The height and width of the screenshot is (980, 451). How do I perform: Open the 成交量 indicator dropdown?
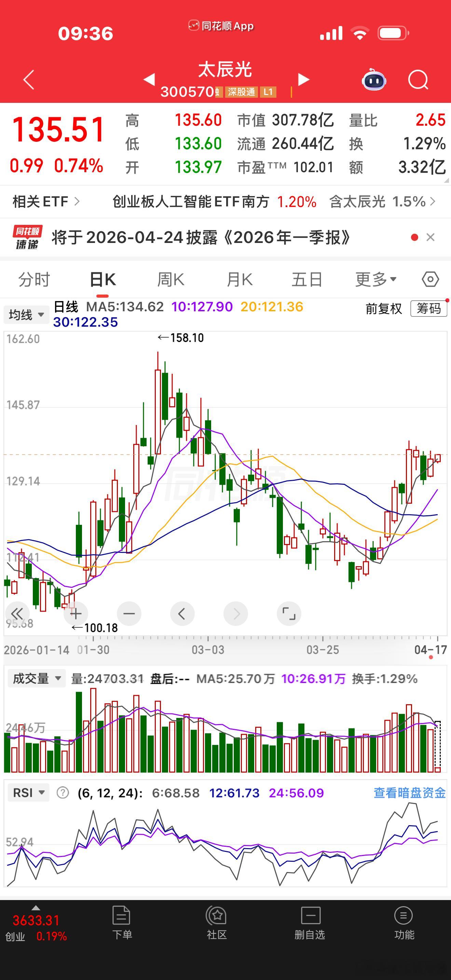37,678
